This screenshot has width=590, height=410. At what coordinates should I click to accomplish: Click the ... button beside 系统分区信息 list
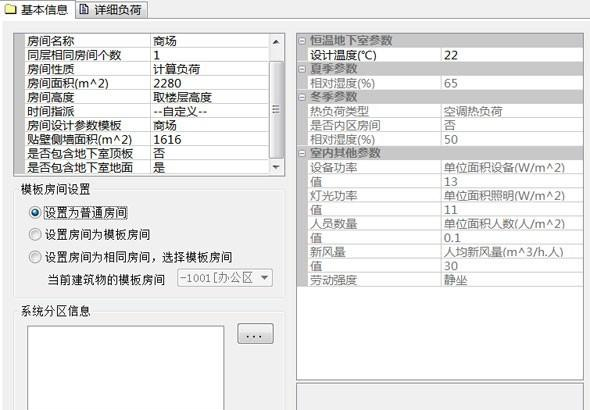tap(255, 334)
